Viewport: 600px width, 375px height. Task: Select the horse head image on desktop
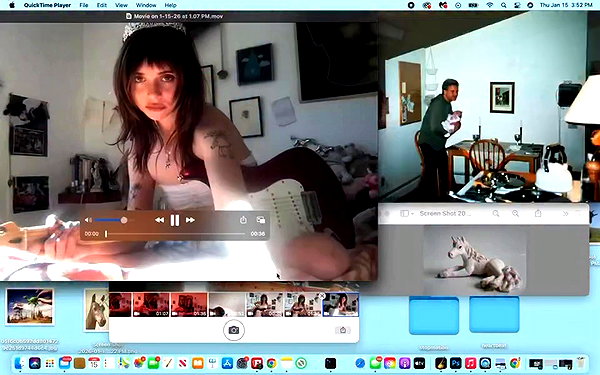tap(96, 309)
